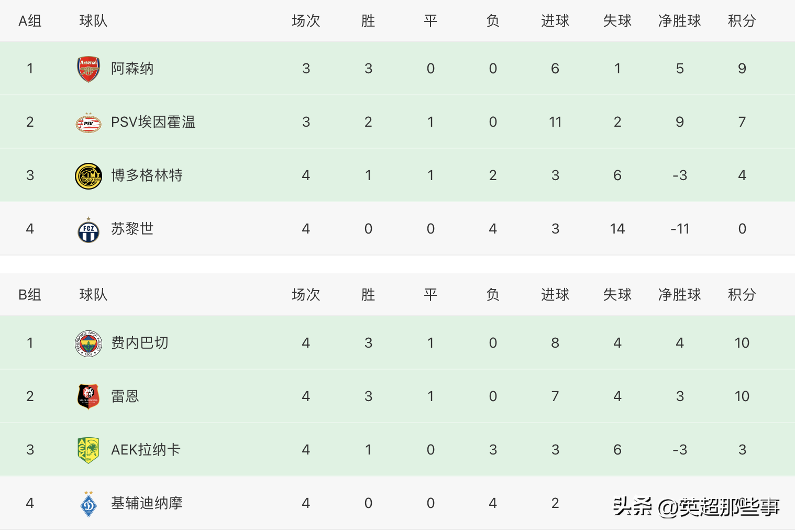Image resolution: width=795 pixels, height=532 pixels.
Task: Click the A组 group header label
Action: point(30,21)
